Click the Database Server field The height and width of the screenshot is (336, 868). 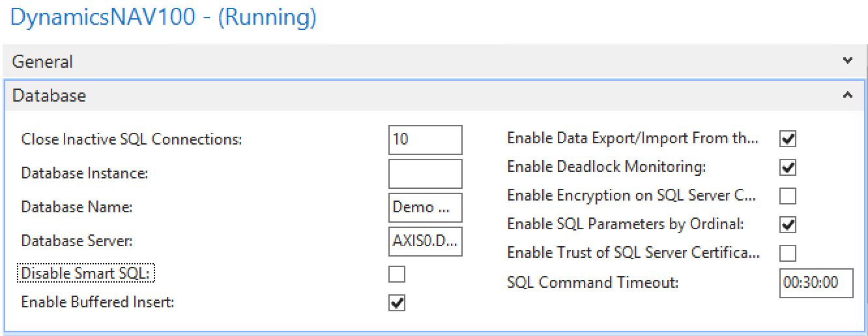pyautogui.click(x=426, y=242)
